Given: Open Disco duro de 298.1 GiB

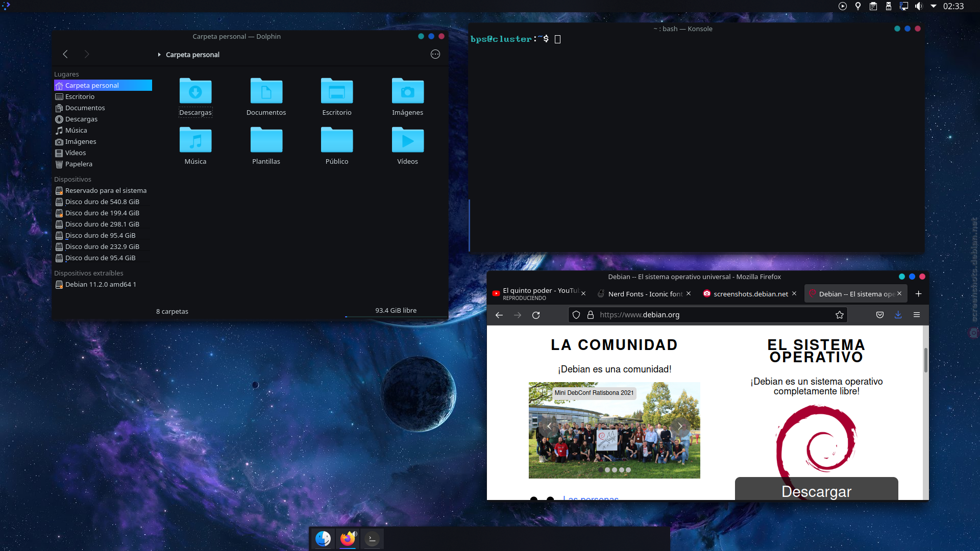Looking at the screenshot, I should coord(103,224).
